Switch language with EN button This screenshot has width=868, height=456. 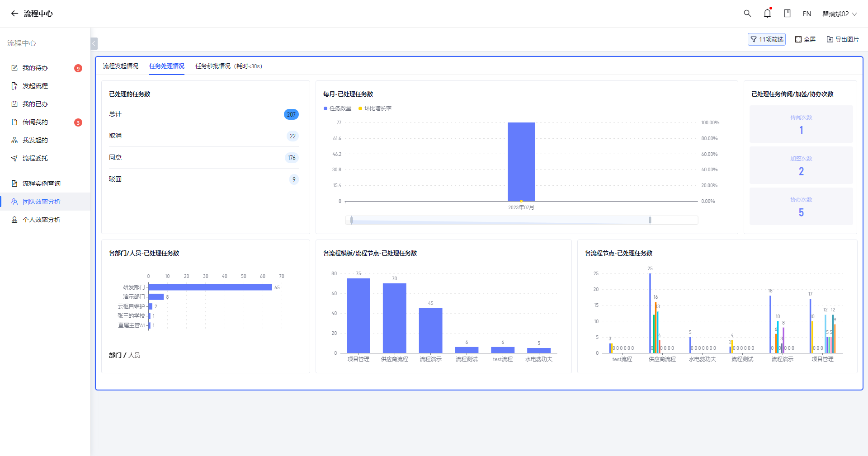click(807, 14)
